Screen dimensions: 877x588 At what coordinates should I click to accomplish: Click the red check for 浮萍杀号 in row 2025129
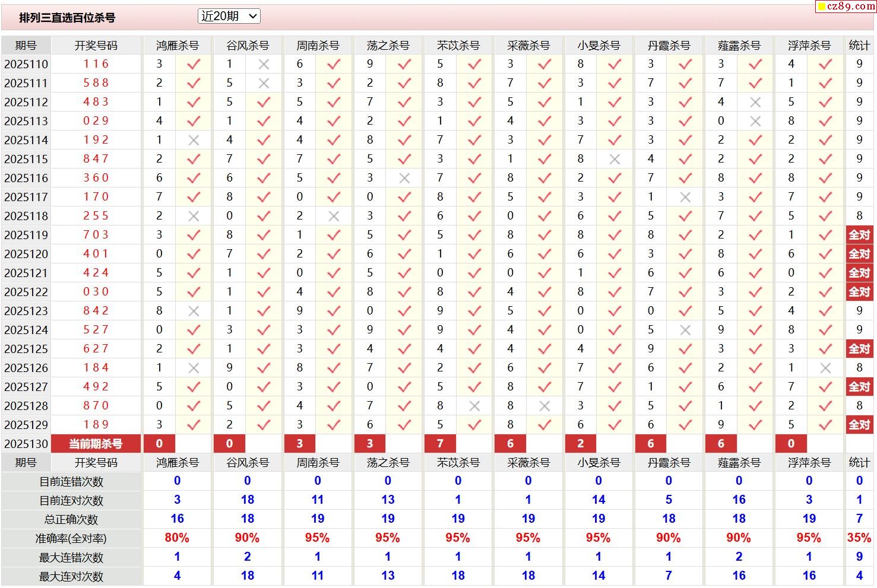[x=825, y=425]
